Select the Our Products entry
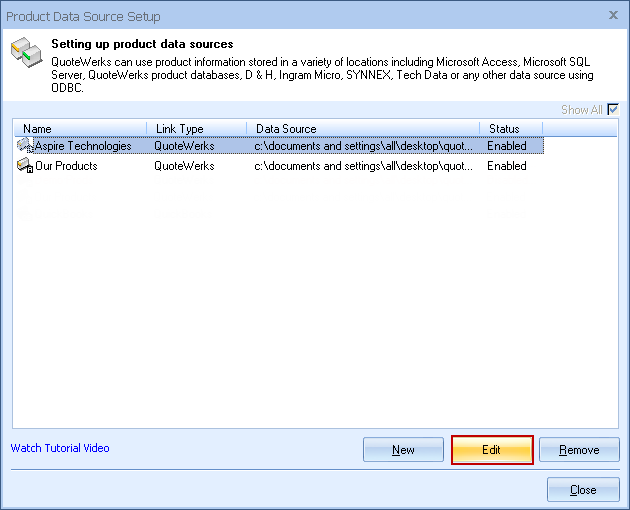 pyautogui.click(x=66, y=166)
